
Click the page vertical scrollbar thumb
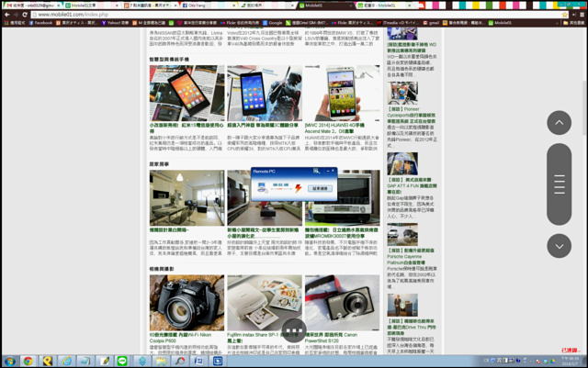(585, 108)
